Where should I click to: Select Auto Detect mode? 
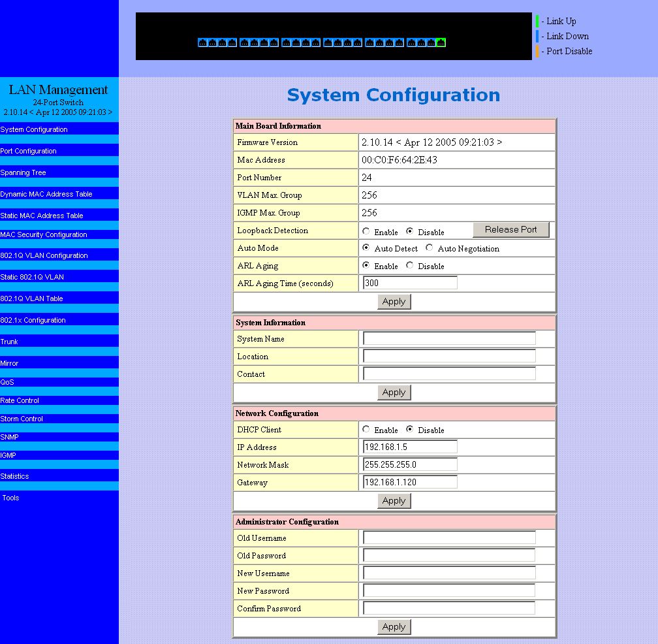(x=366, y=248)
